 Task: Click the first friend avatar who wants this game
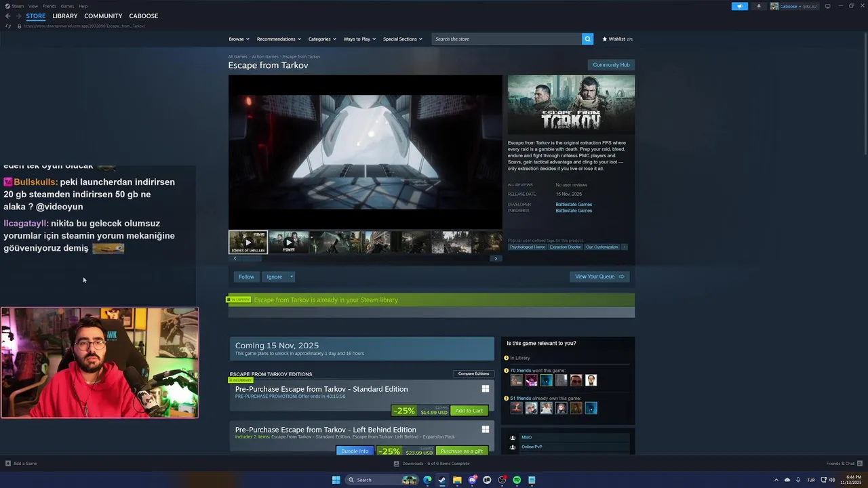(x=517, y=380)
